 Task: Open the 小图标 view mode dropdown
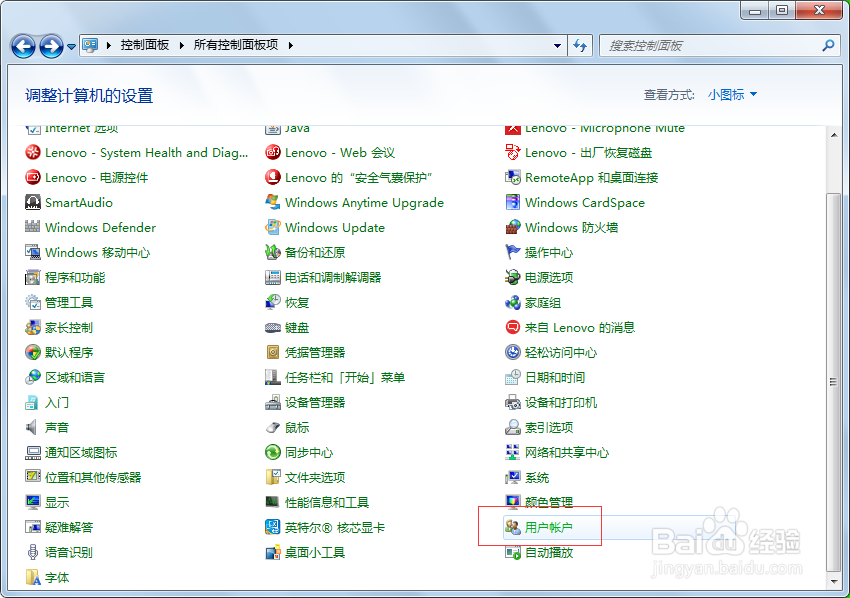732,95
